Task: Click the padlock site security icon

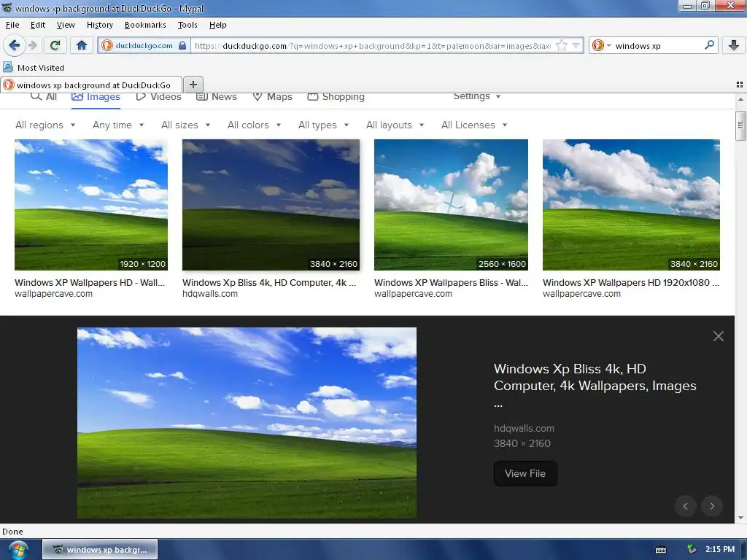Action: 182,46
